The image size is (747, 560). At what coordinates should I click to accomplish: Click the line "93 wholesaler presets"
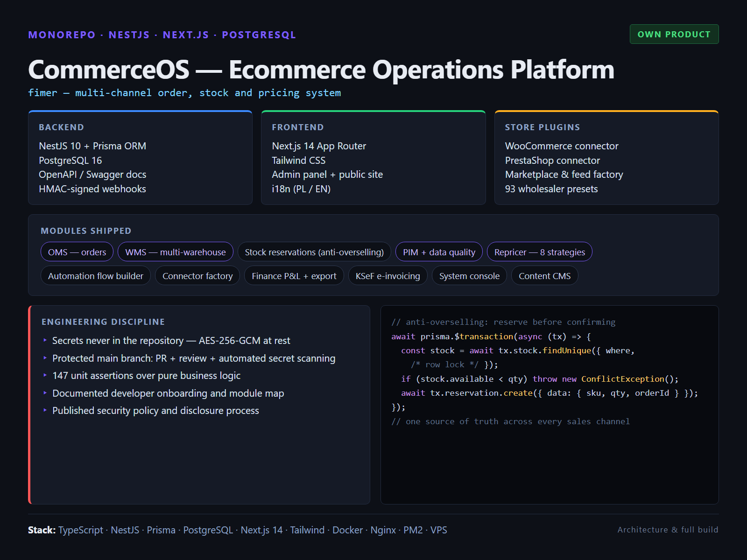click(551, 189)
